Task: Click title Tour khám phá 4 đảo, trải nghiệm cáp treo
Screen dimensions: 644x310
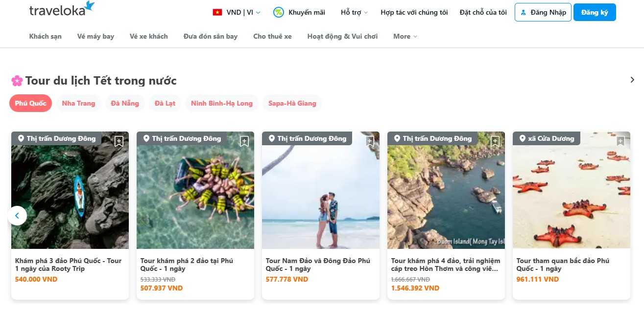Action: click(x=446, y=265)
